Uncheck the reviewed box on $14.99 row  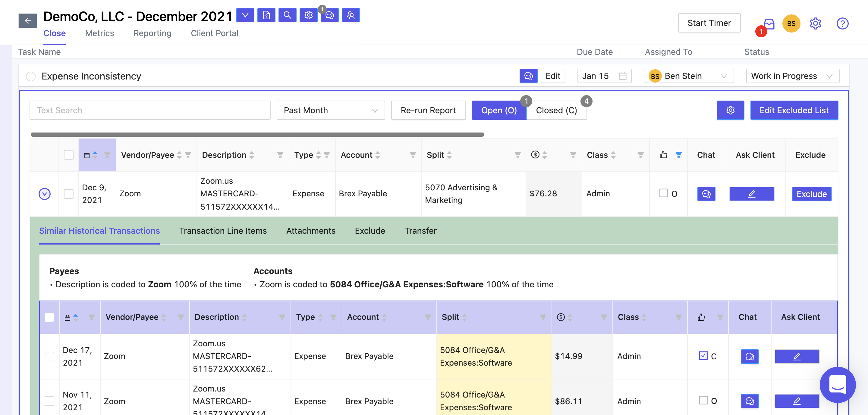(x=703, y=356)
